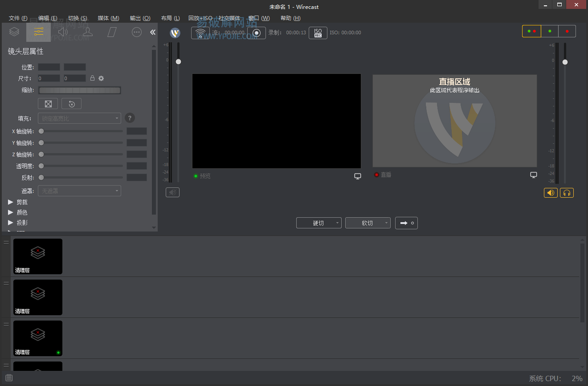Open the 输出 menu
Image resolution: width=588 pixels, height=386 pixels.
pyautogui.click(x=140, y=18)
